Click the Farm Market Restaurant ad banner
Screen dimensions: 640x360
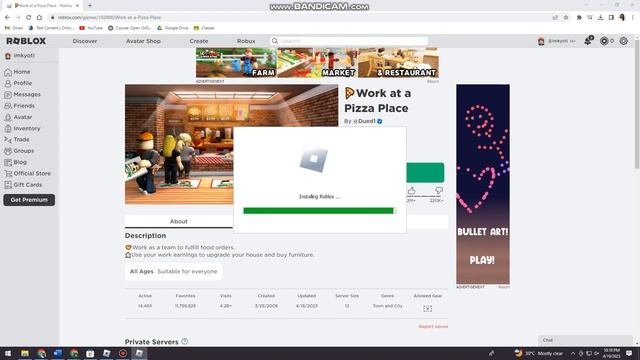(x=317, y=62)
